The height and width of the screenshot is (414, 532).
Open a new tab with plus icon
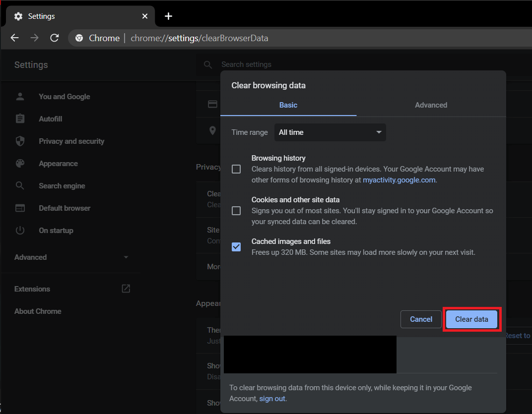pyautogui.click(x=168, y=16)
